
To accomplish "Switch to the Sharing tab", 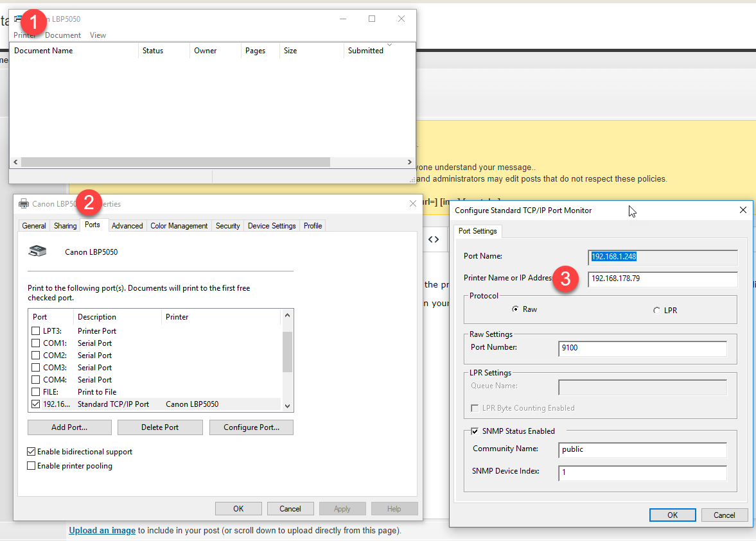I will pyautogui.click(x=65, y=226).
